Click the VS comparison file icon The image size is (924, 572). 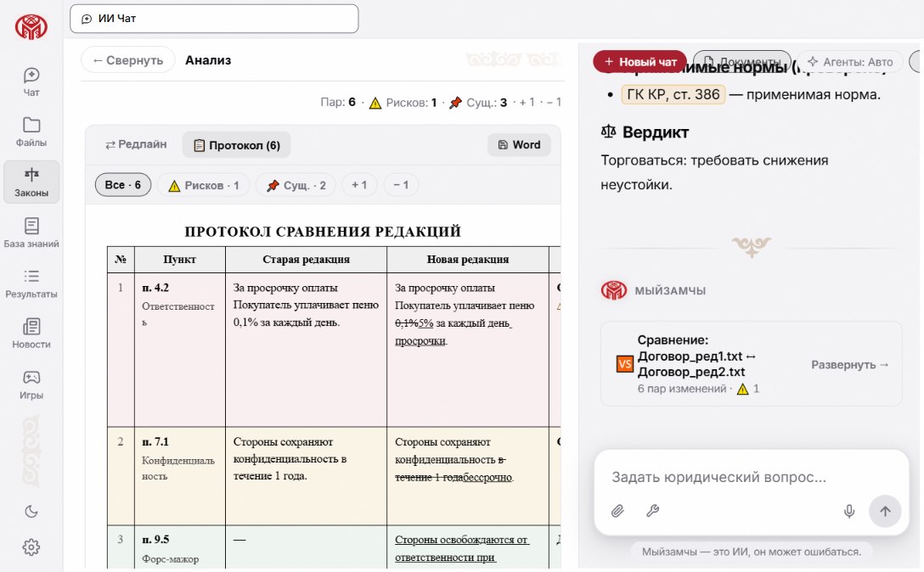tap(625, 364)
